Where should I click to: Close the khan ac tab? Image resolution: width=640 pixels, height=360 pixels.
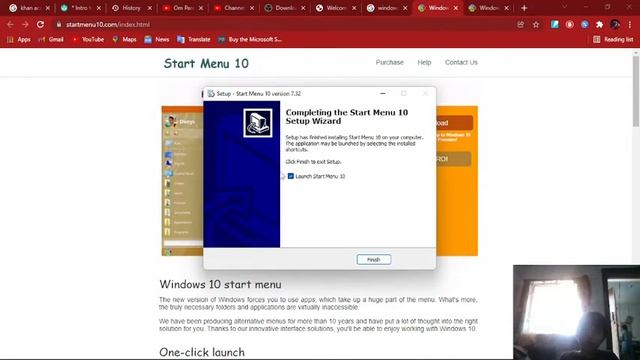[x=48, y=8]
